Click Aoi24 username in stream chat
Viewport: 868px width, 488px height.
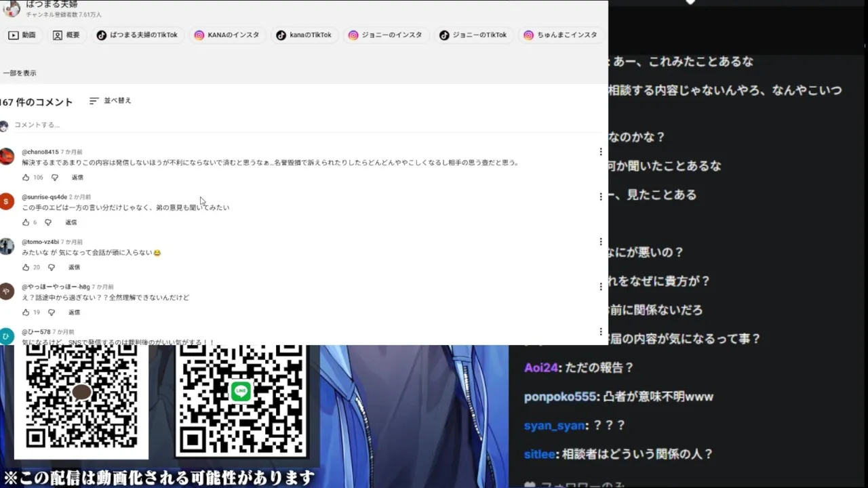[540, 368]
